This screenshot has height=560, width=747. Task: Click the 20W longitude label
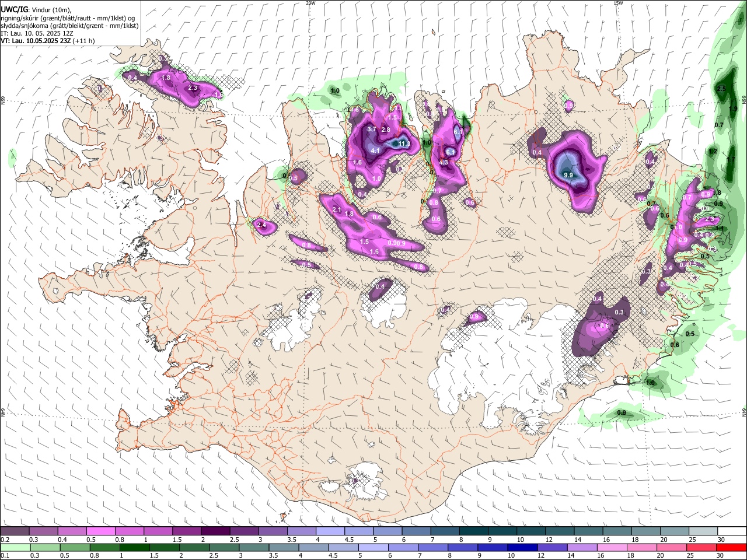point(310,3)
